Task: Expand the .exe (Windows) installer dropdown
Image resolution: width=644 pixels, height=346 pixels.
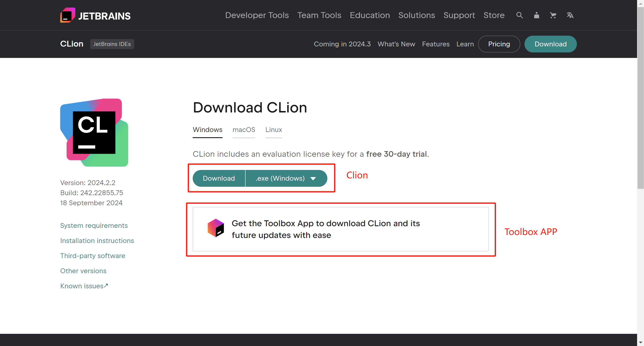Action: coord(286,178)
